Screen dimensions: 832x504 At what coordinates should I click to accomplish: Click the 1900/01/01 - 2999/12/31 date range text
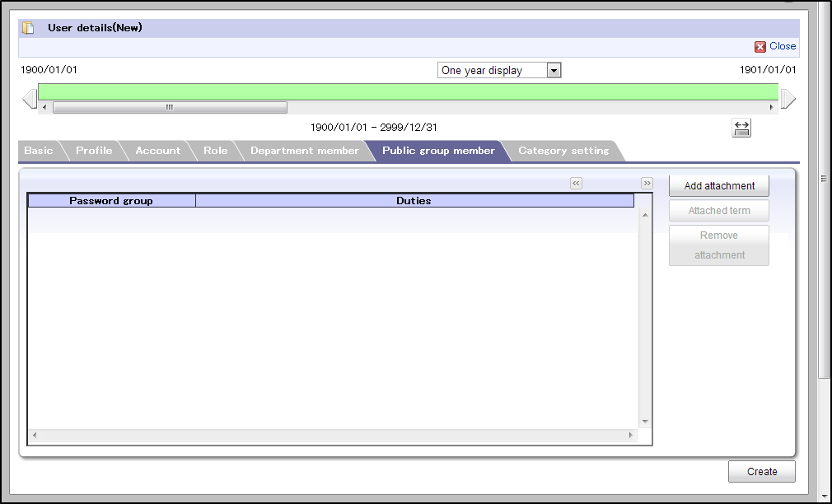pyautogui.click(x=373, y=128)
